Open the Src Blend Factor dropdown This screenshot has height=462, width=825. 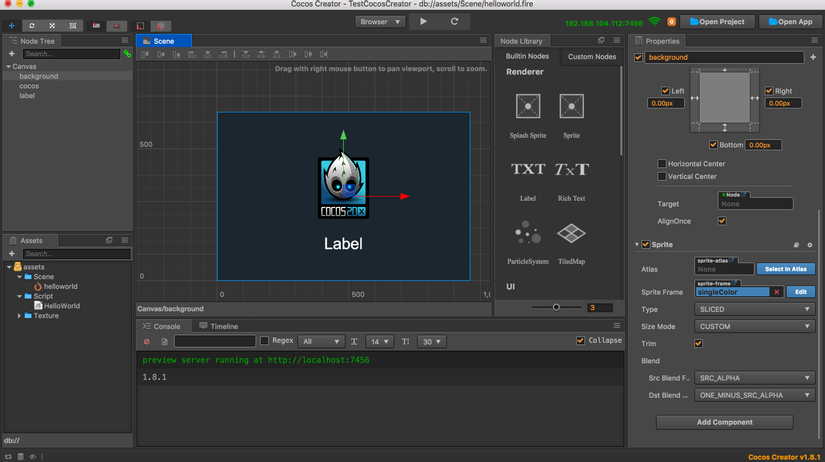[754, 378]
